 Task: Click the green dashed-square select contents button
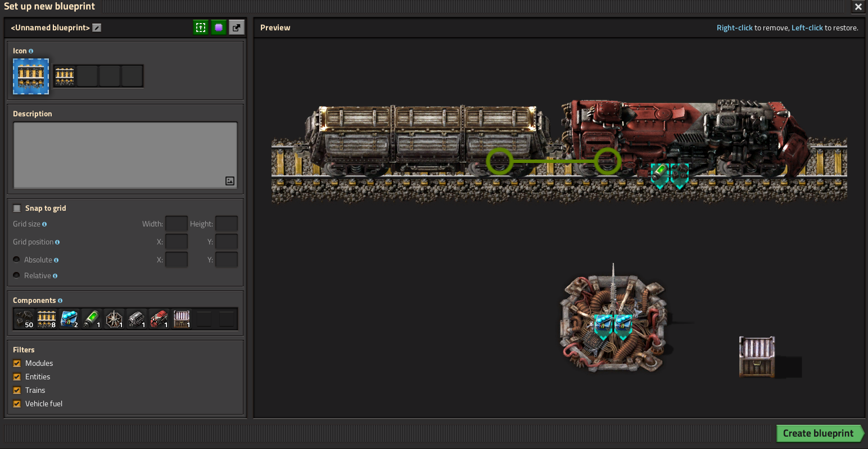201,28
